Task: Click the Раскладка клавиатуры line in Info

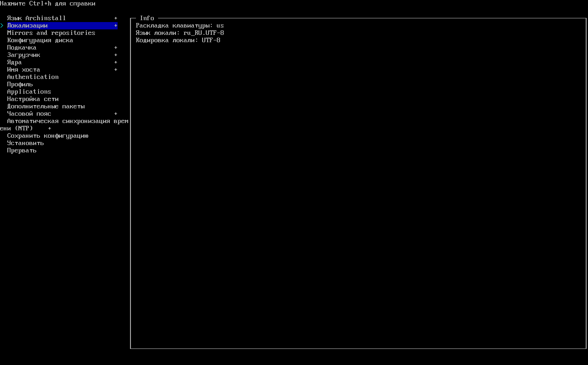Action: 180,26
